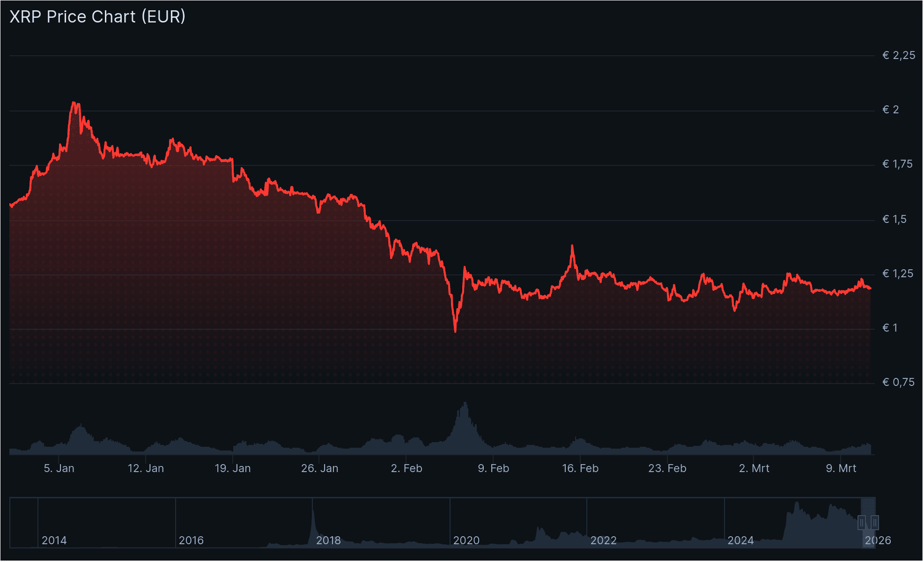Click the 2020 year label in the navigator
The image size is (924, 562).
(466, 540)
